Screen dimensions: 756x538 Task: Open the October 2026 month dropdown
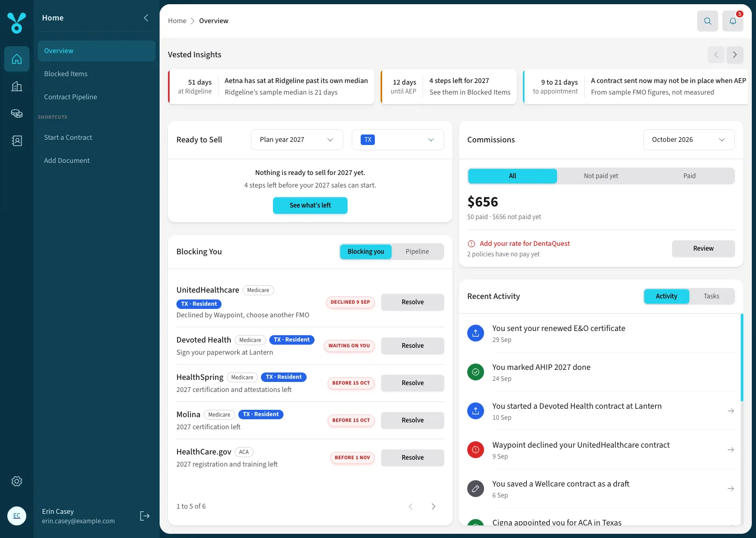[x=689, y=140]
